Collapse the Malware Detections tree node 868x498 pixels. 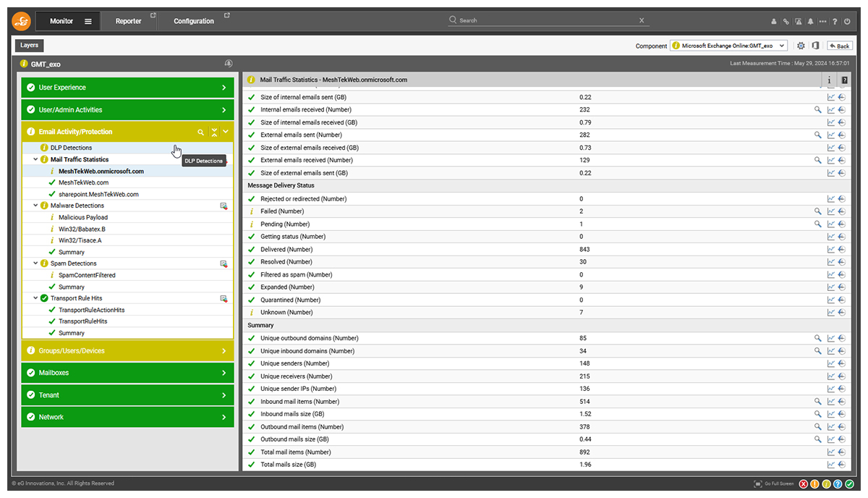pos(35,206)
